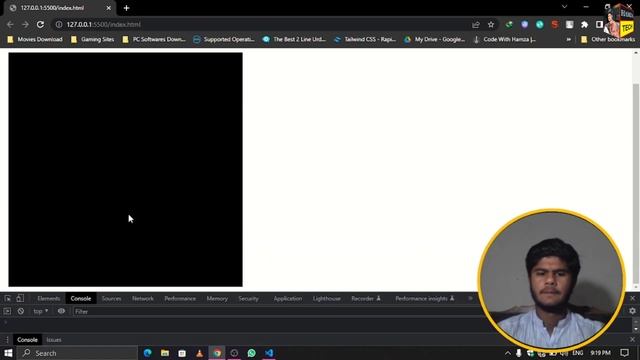Click the browser back arrow
Image resolution: width=640 pixels, height=360 pixels.
tap(10, 24)
